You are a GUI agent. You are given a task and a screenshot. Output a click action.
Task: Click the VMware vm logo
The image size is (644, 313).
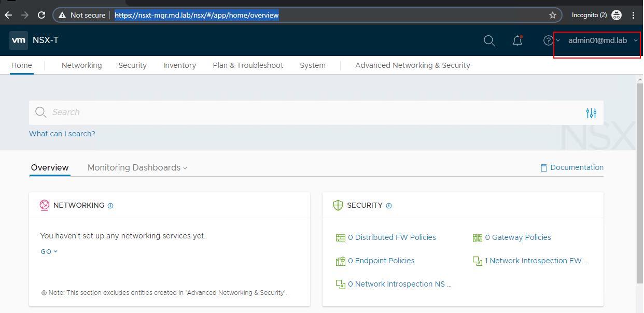pyautogui.click(x=19, y=40)
